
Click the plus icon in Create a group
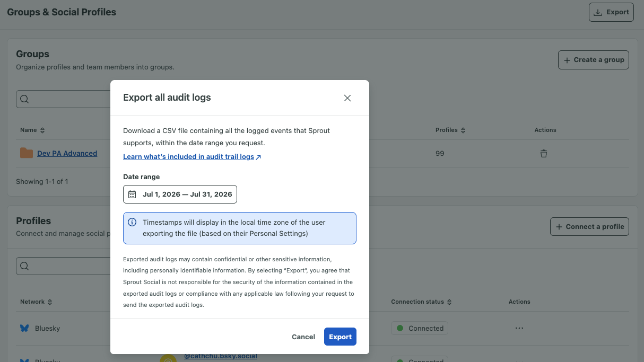point(567,60)
